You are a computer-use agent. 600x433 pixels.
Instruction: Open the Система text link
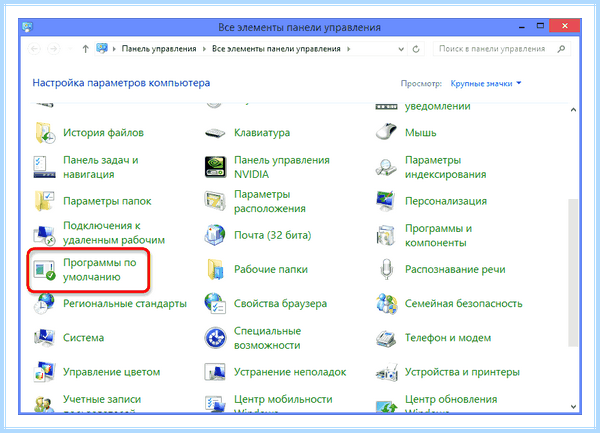83,338
